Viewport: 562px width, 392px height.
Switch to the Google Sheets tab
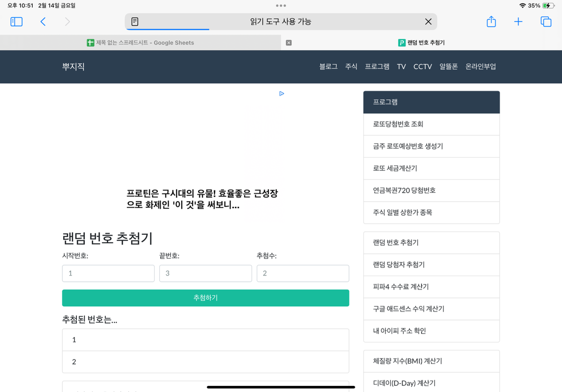140,43
